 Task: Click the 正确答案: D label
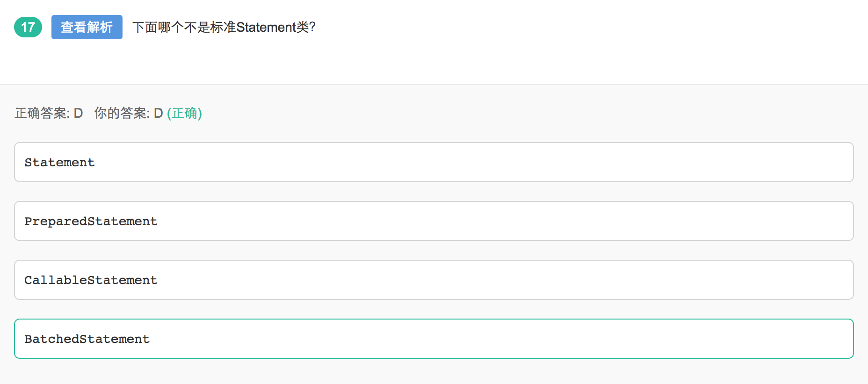tap(49, 113)
